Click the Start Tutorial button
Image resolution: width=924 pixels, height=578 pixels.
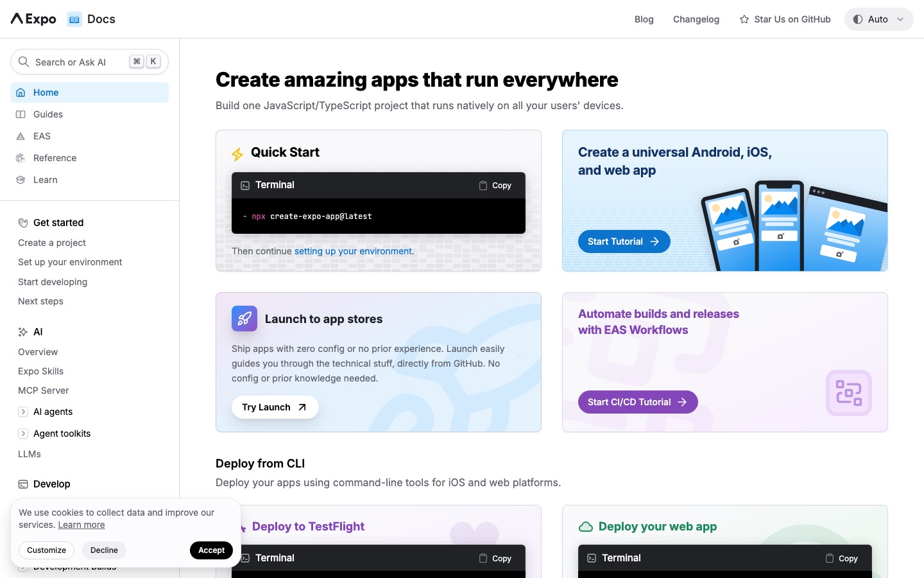click(x=624, y=241)
